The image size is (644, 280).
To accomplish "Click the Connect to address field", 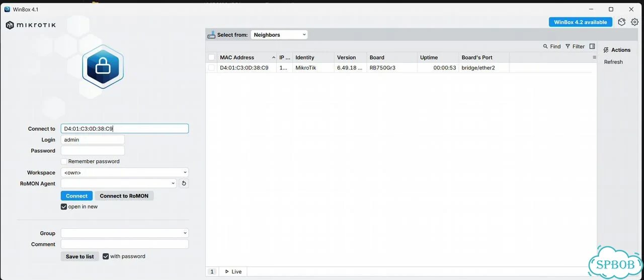I will click(x=125, y=129).
